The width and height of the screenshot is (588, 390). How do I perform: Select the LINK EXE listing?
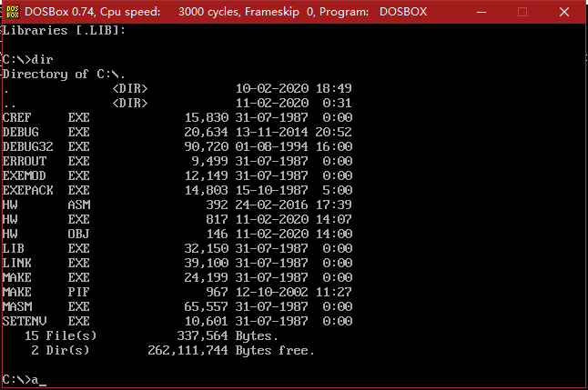pyautogui.click(x=46, y=263)
